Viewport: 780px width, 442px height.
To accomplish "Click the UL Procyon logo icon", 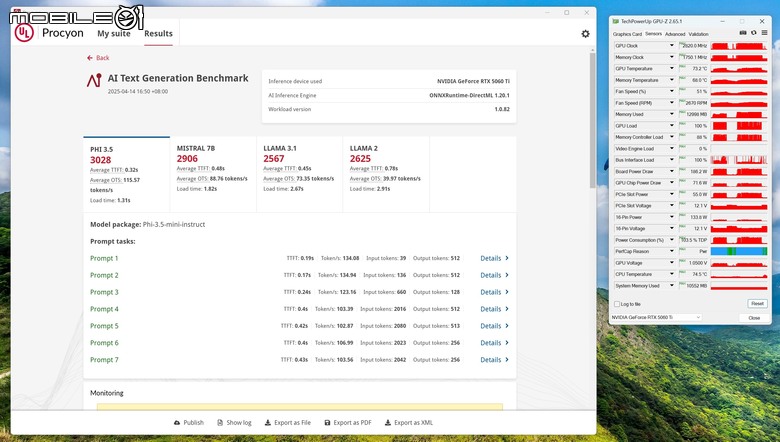I will 24,33.
